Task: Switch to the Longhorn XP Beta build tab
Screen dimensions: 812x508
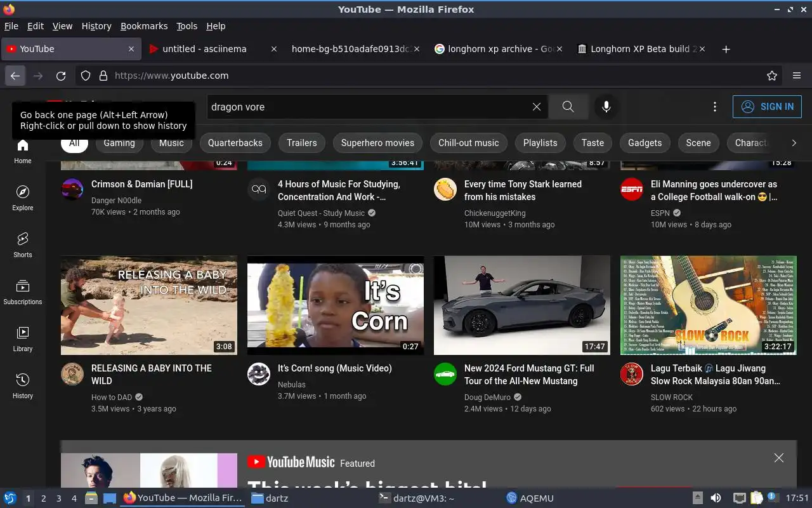Action: click(x=642, y=49)
